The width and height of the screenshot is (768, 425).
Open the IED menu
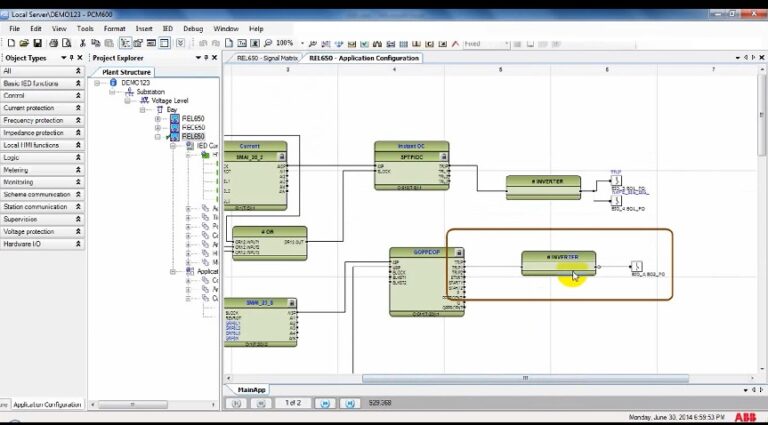click(170, 29)
